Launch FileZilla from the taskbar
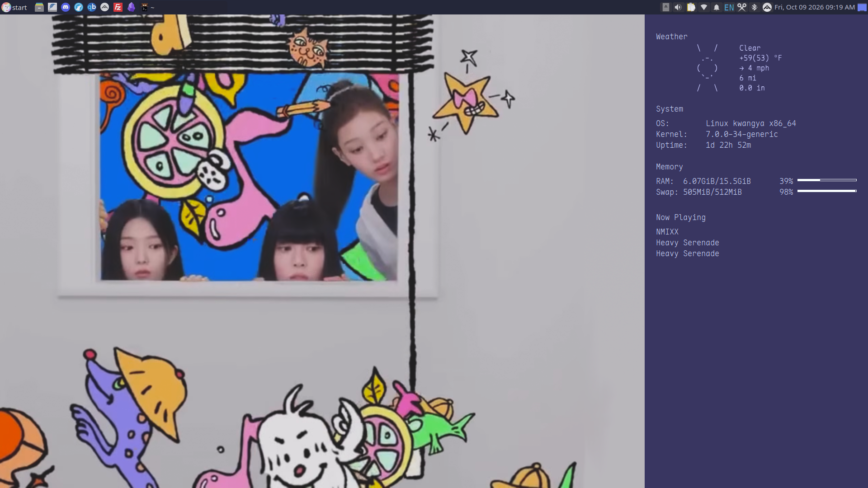 coord(118,7)
